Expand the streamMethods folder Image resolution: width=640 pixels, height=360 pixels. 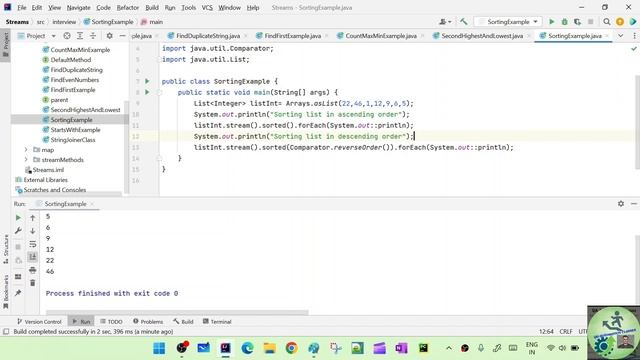tap(26, 160)
